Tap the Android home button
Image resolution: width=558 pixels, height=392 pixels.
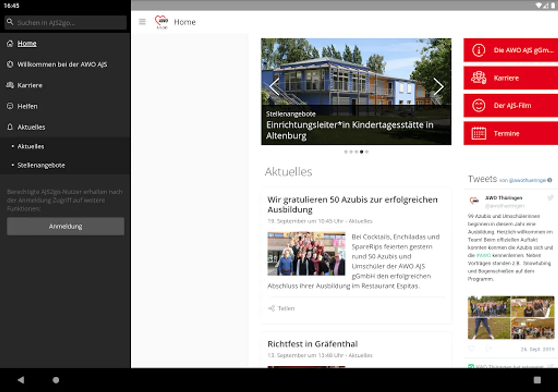coord(56,380)
